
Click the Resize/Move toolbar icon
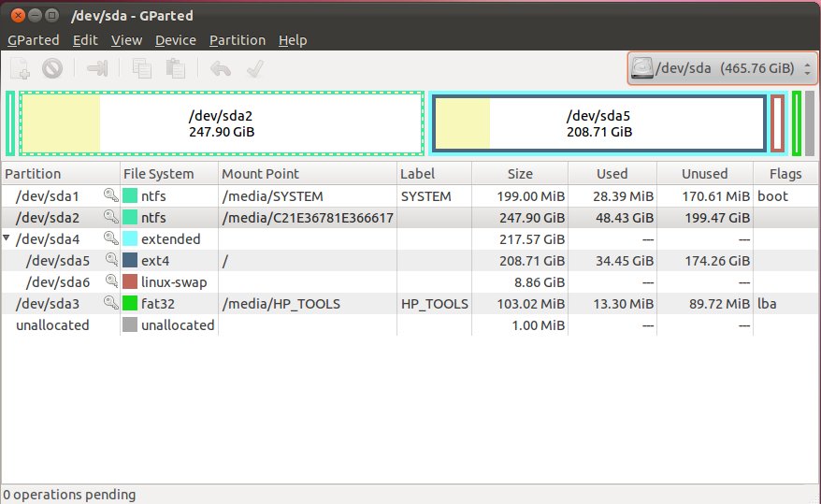pyautogui.click(x=97, y=68)
